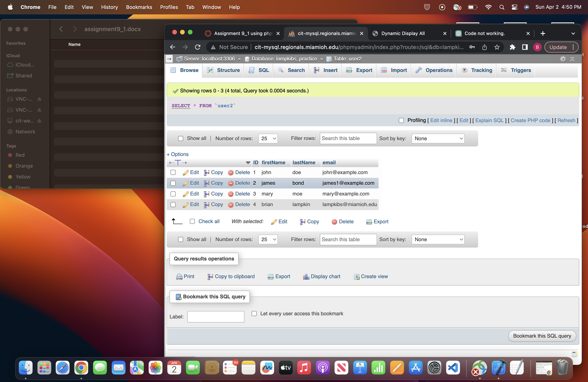This screenshot has height=382, width=588.
Task: Open new Chrome tab with plus
Action: 542,33
